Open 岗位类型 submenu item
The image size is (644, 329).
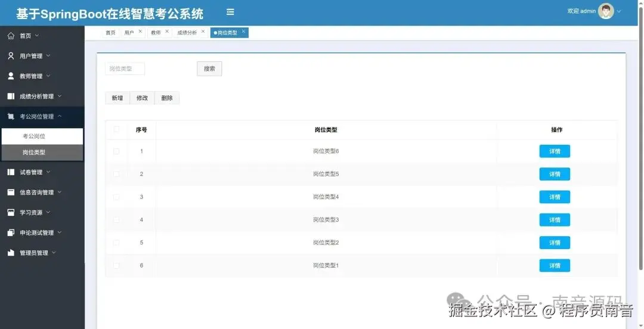42,153
